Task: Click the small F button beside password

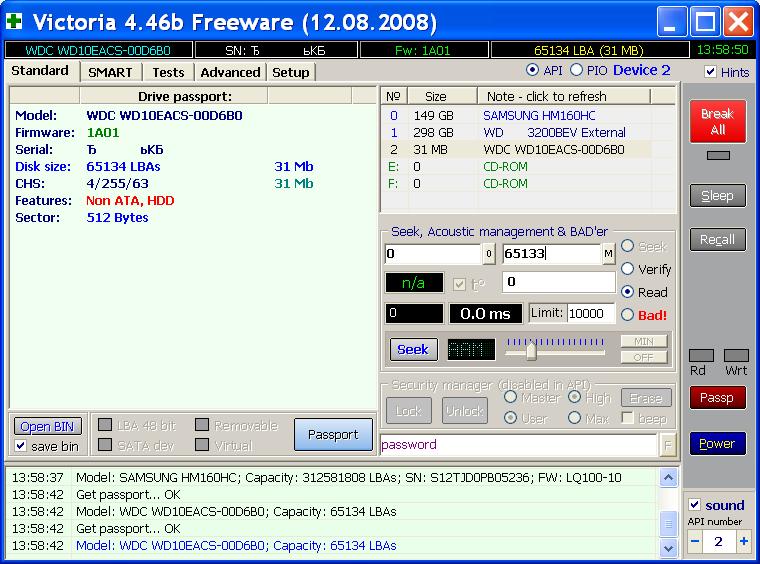Action: (667, 445)
